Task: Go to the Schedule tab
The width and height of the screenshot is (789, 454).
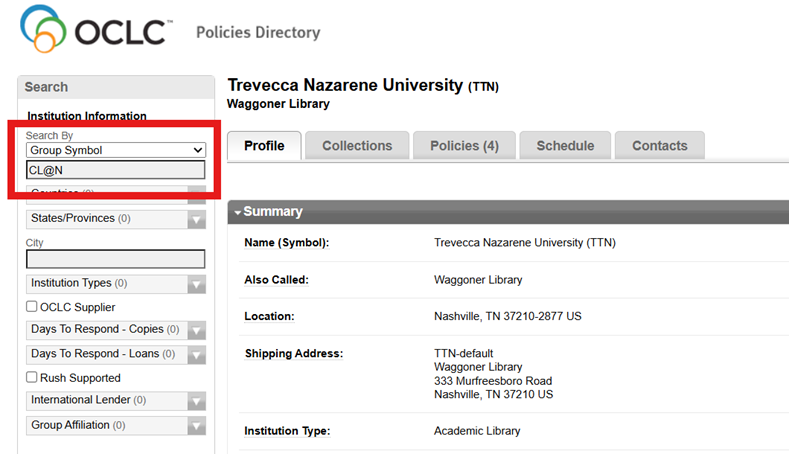Action: coord(565,146)
